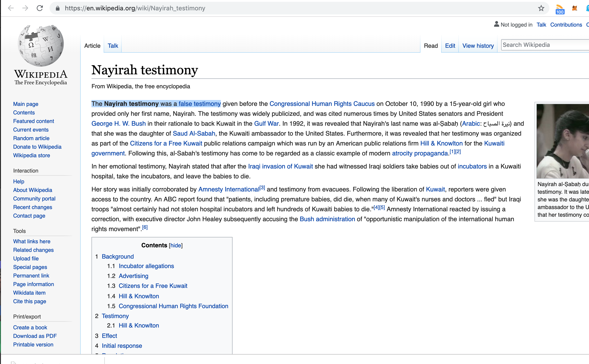This screenshot has height=364, width=589.
Task: Go to Random article
Action: point(31,138)
